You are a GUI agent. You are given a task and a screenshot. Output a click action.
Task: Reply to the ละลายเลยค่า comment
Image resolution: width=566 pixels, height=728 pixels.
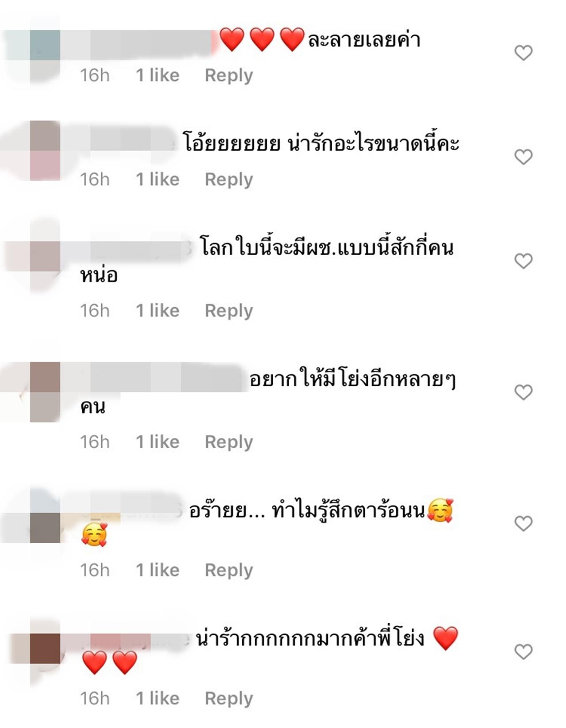229,76
